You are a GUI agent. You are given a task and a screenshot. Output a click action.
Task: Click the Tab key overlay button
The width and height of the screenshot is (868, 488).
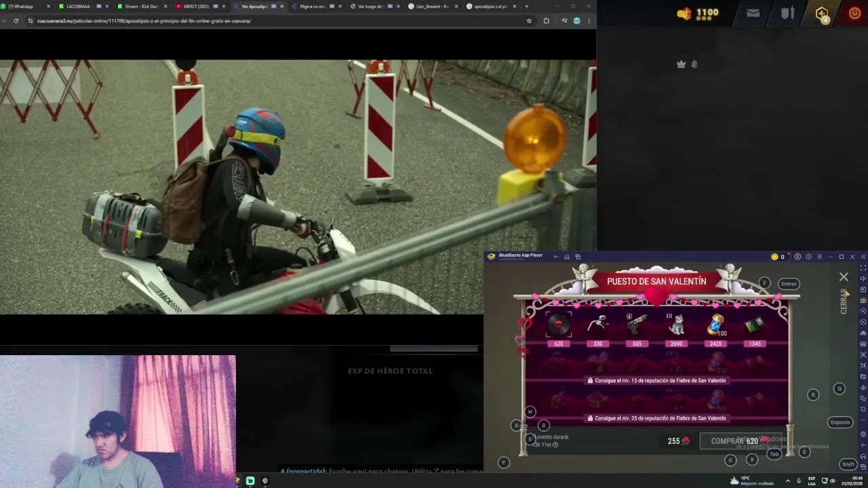(774, 454)
